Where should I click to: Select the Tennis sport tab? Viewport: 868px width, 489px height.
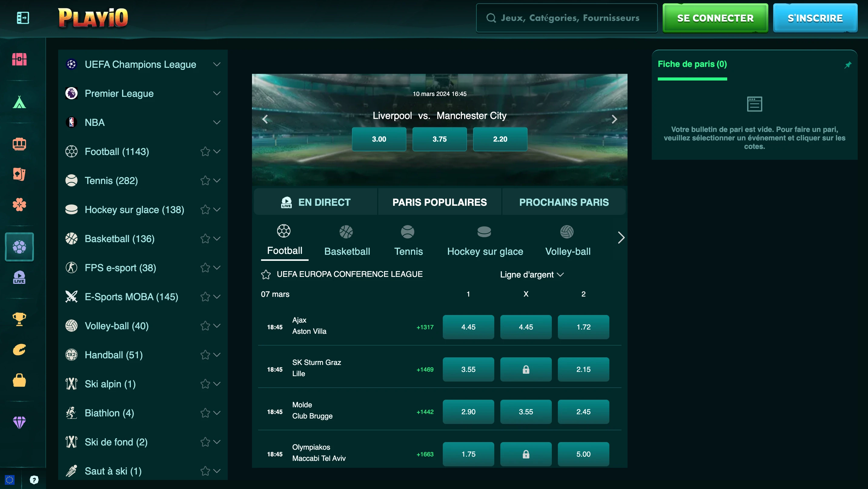[x=408, y=241]
